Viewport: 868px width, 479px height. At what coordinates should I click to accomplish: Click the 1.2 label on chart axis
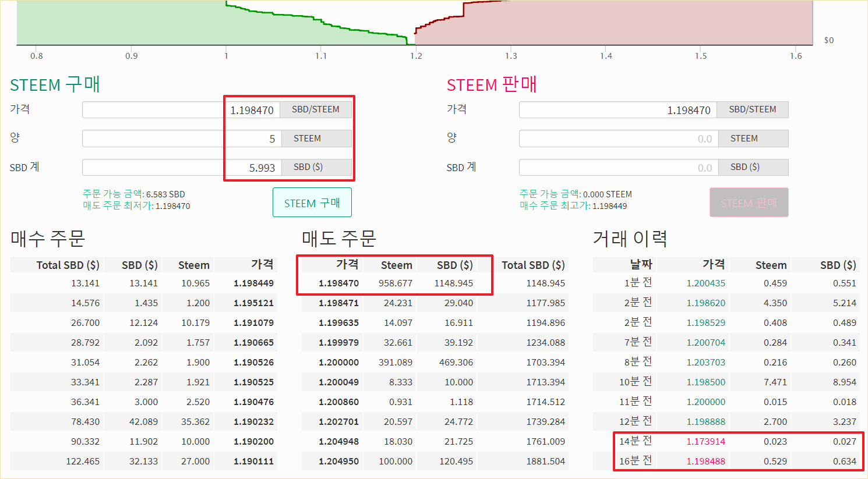(416, 56)
